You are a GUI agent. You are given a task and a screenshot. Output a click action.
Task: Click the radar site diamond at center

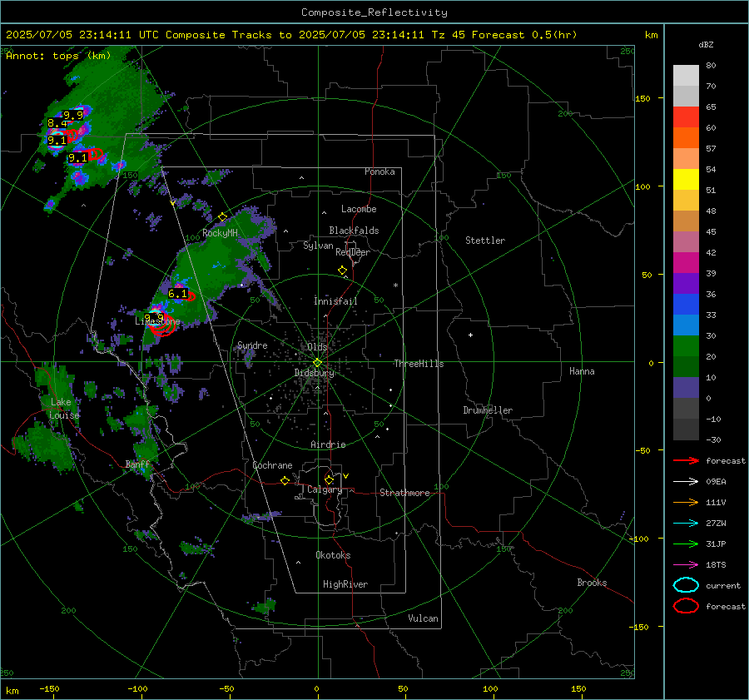click(317, 363)
